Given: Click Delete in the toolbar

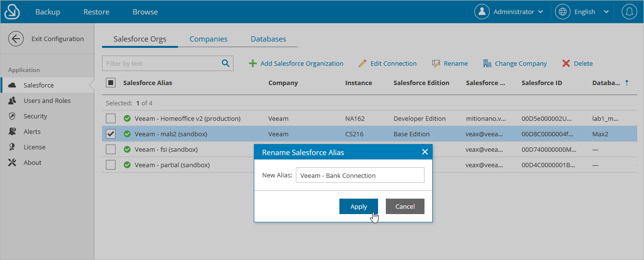Looking at the screenshot, I should pos(583,63).
